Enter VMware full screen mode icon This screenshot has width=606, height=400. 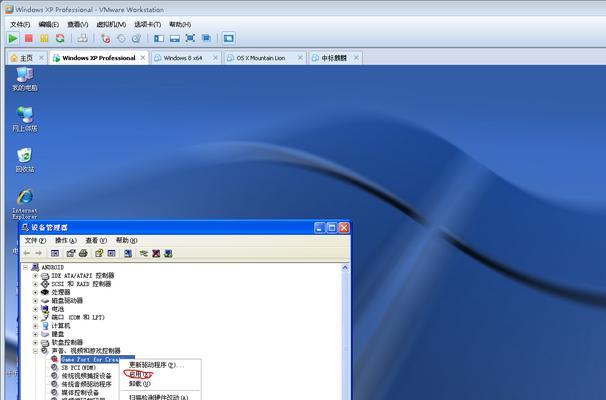[x=190, y=38]
